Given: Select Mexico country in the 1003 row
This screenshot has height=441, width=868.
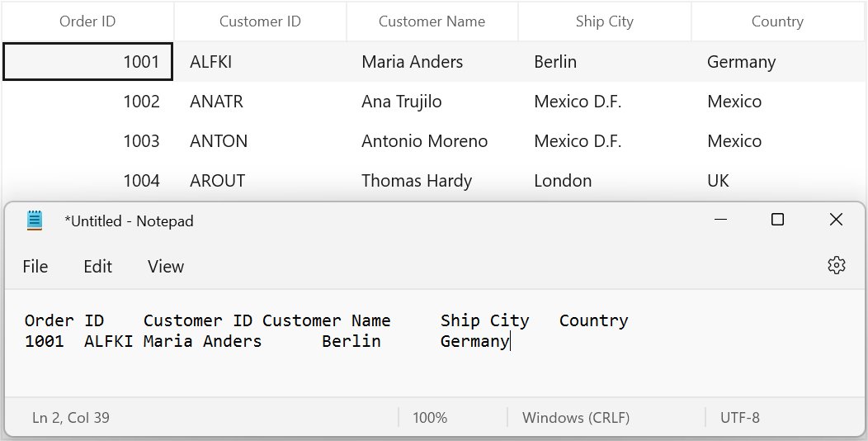Looking at the screenshot, I should click(778, 140).
